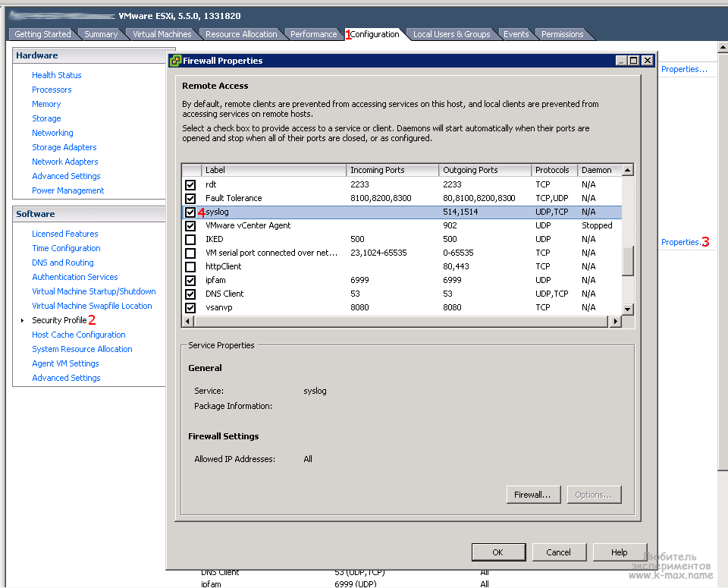Open Local Users & Groups tab

pos(451,34)
